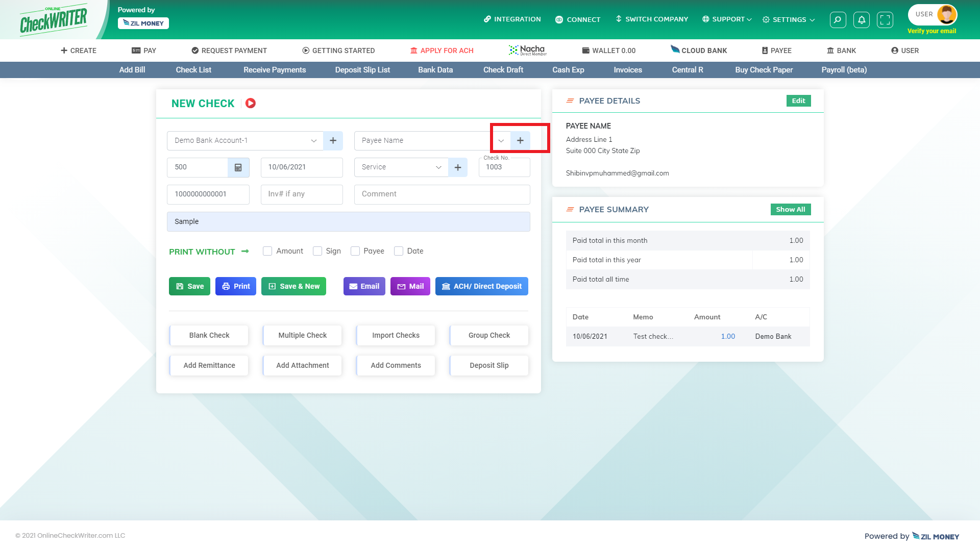Open the Payee Name dropdown arrow

coord(501,140)
